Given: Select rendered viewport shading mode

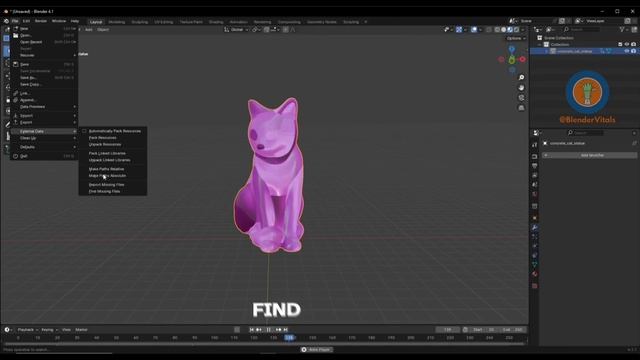Looking at the screenshot, I should click(517, 30).
